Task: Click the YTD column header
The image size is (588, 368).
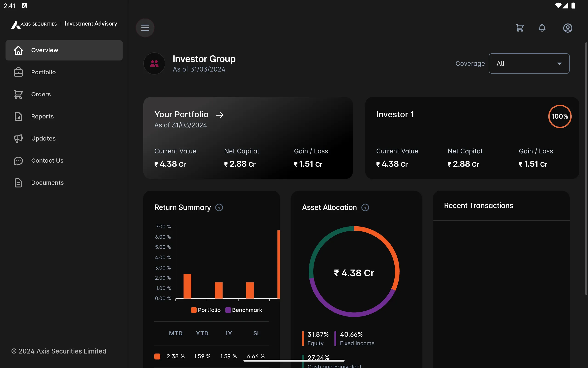Action: click(x=202, y=333)
